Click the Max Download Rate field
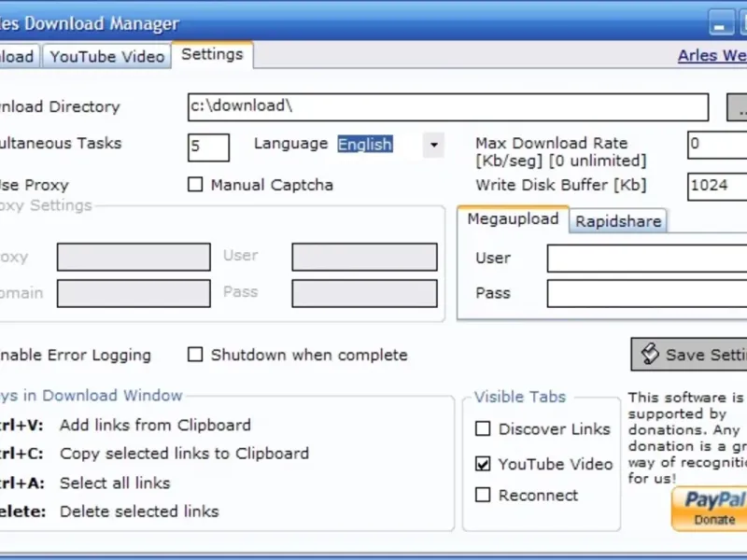747x560 pixels. coord(717,145)
